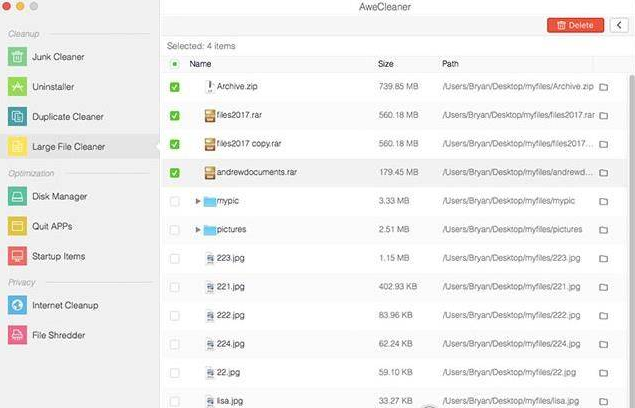
Task: Reveal files2017 copy.rar folder icon
Action: 603,144
